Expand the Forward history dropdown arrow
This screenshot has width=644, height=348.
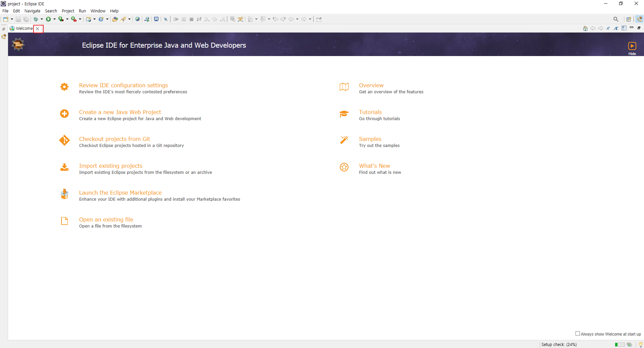310,19
